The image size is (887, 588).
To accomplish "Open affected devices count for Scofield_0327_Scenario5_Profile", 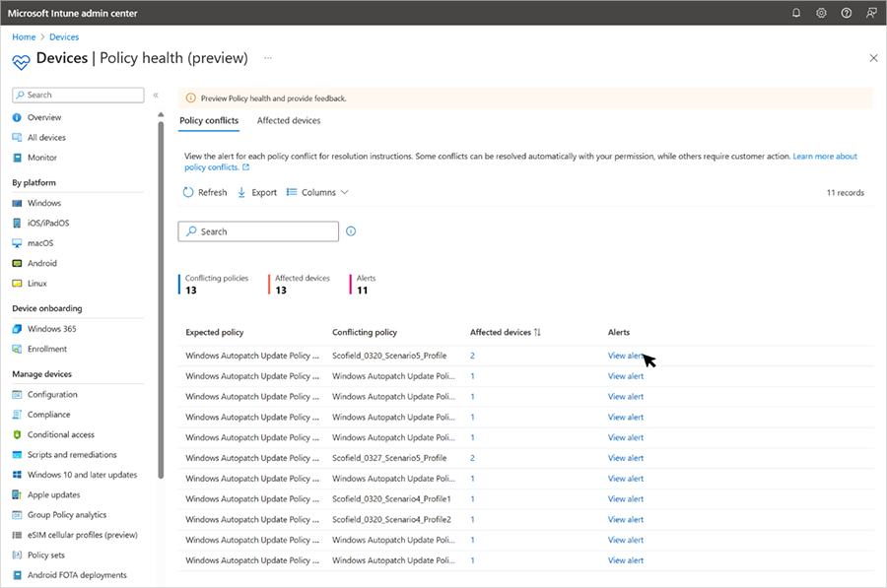I will tap(472, 458).
